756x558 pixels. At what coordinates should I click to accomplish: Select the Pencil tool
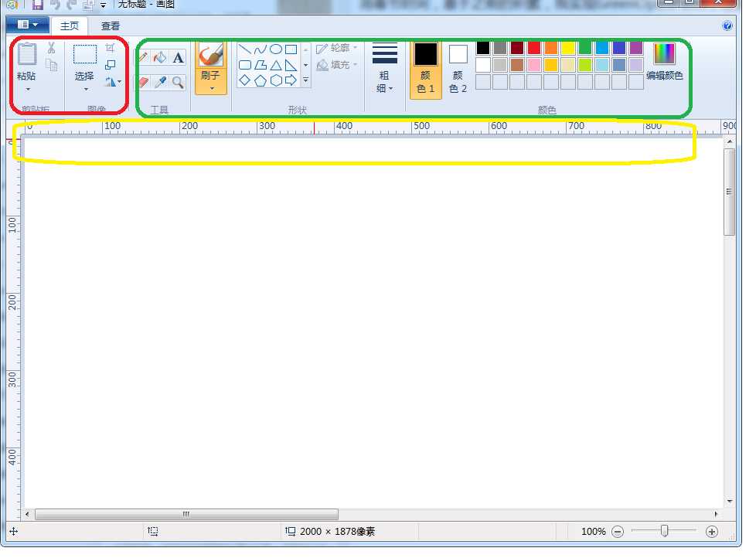pyautogui.click(x=142, y=57)
